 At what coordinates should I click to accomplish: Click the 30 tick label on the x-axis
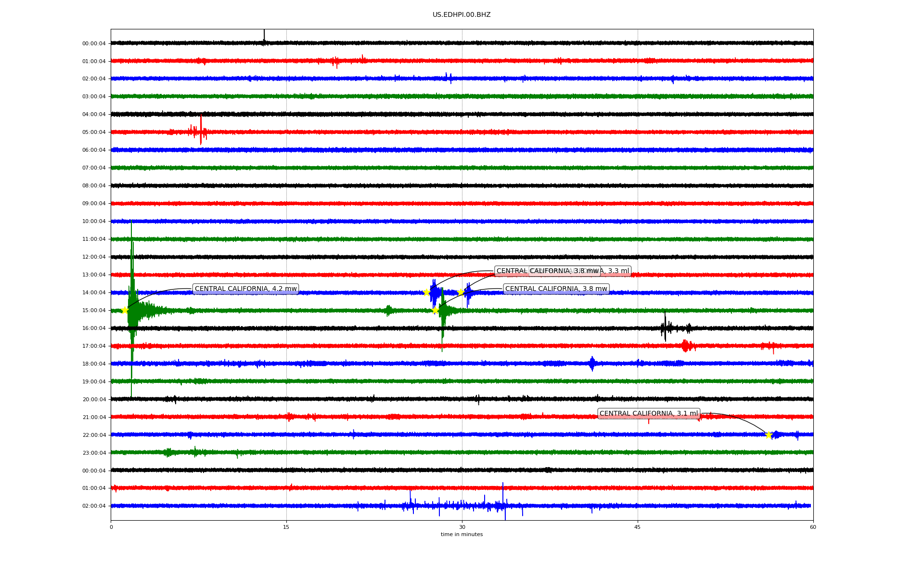462,527
